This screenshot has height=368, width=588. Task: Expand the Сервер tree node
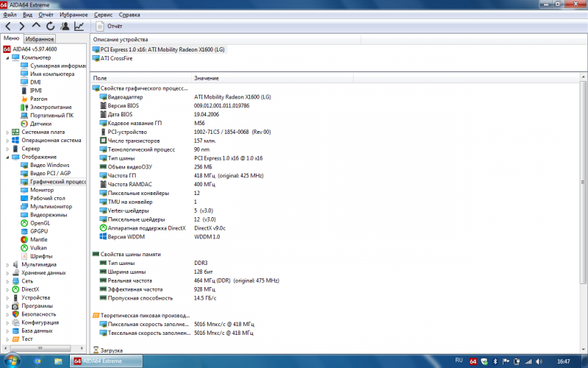7,149
